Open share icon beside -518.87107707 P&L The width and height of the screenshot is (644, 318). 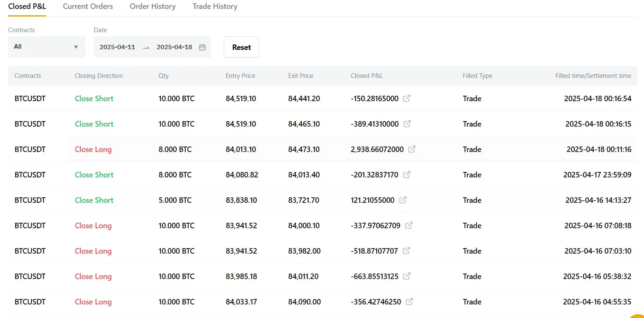(406, 251)
